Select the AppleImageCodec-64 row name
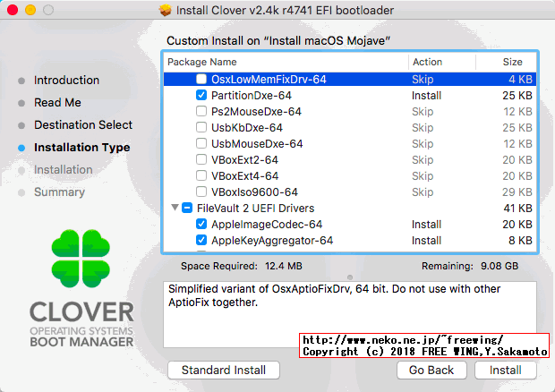This screenshot has height=392, width=555. (267, 225)
